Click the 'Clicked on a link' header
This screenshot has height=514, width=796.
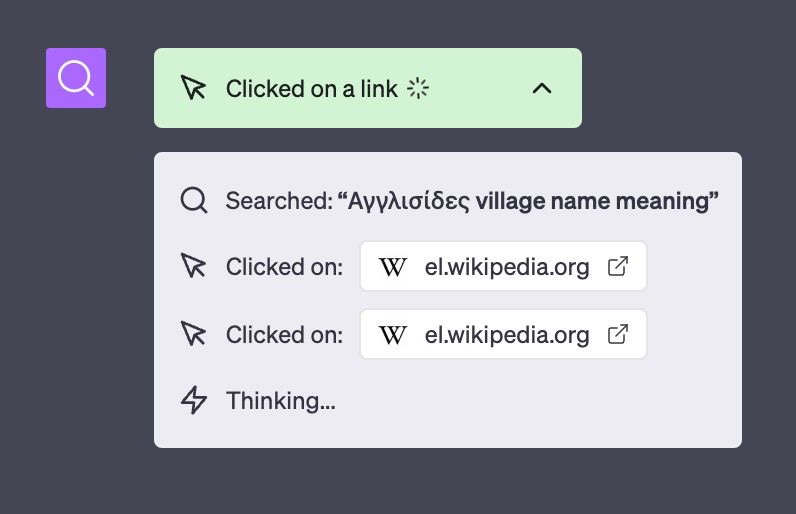click(x=311, y=88)
